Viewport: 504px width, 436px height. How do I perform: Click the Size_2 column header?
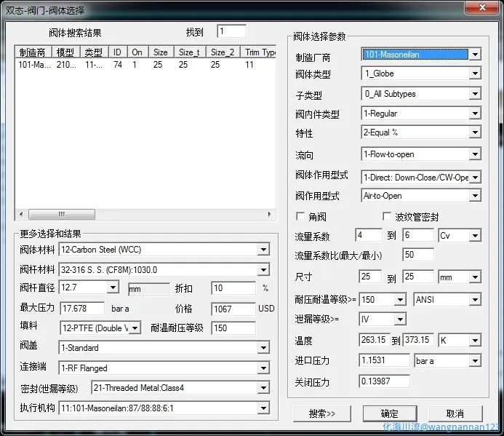(223, 52)
